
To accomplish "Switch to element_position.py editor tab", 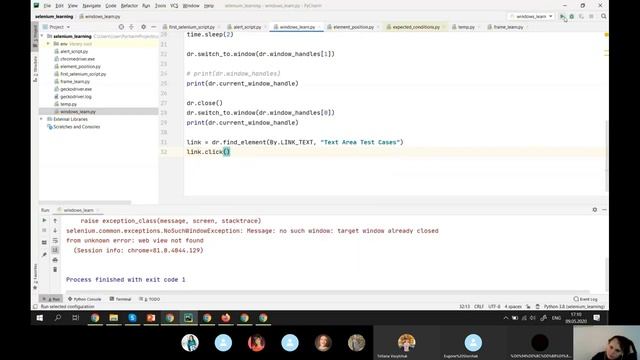I will coord(353,27).
